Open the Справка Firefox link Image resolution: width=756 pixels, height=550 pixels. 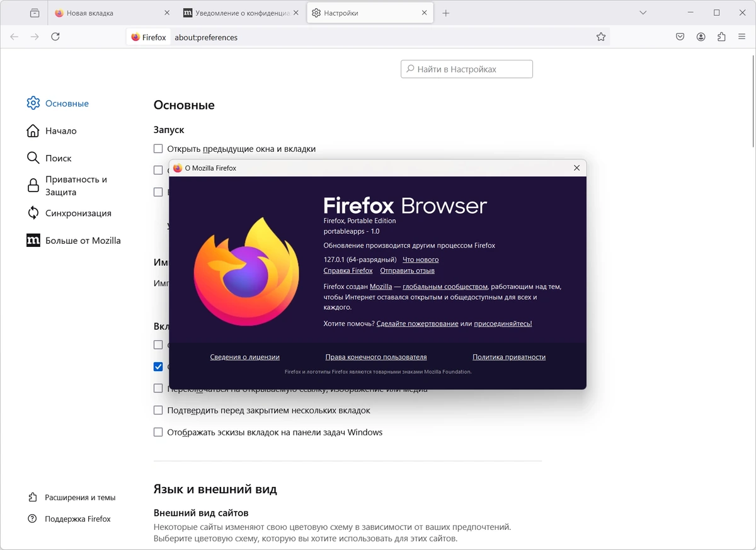(x=348, y=271)
